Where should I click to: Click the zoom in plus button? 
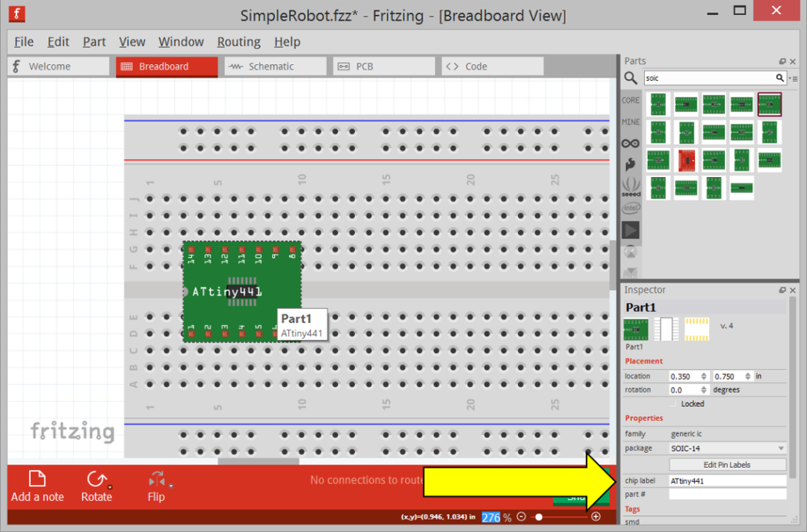pyautogui.click(x=595, y=517)
